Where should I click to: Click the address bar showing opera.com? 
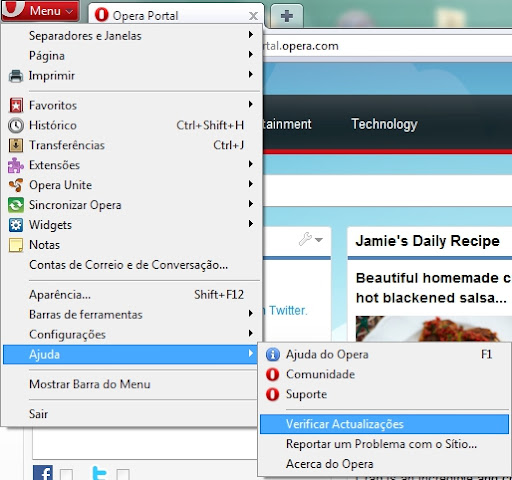coord(387,46)
